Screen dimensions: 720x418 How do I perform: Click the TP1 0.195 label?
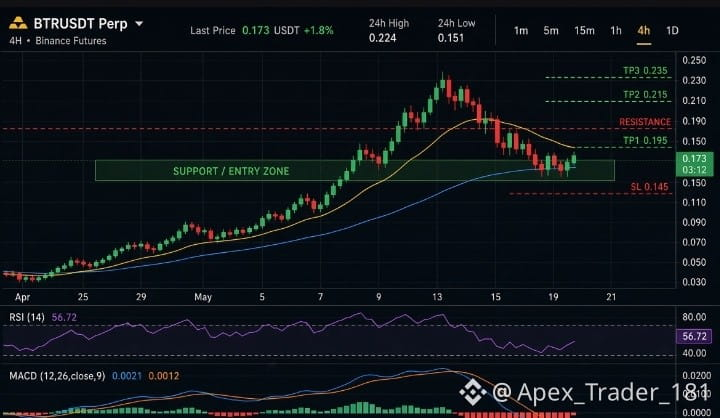(x=645, y=141)
